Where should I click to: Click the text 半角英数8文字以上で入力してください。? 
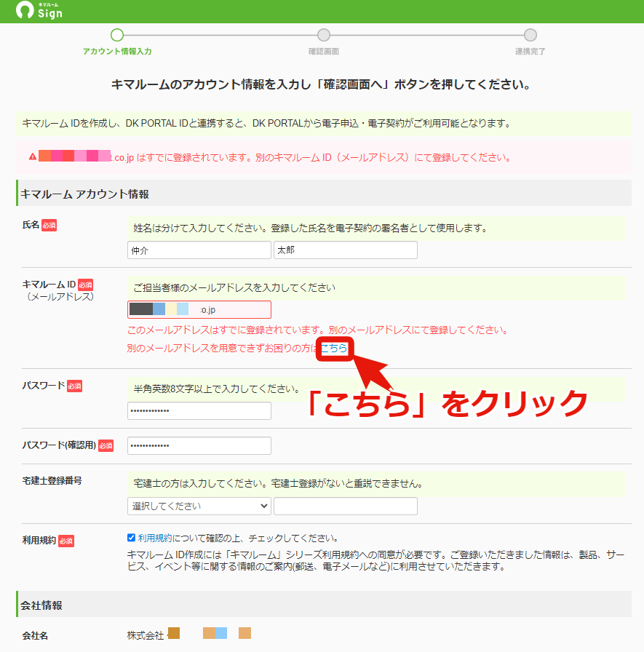click(217, 389)
